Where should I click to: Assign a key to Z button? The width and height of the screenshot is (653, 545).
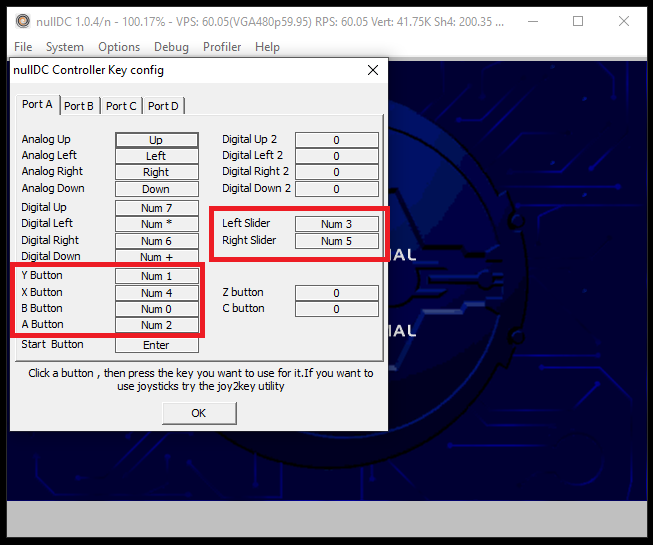coord(336,293)
